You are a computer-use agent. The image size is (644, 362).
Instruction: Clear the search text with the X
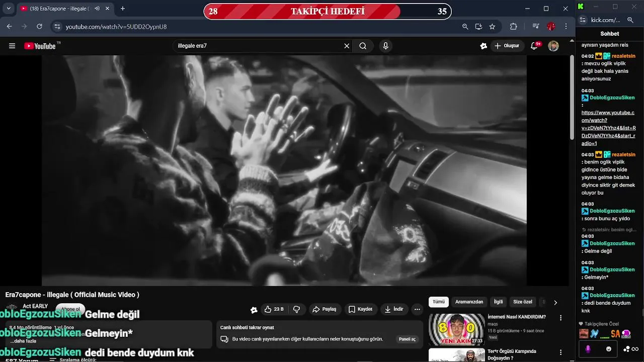[x=347, y=46]
